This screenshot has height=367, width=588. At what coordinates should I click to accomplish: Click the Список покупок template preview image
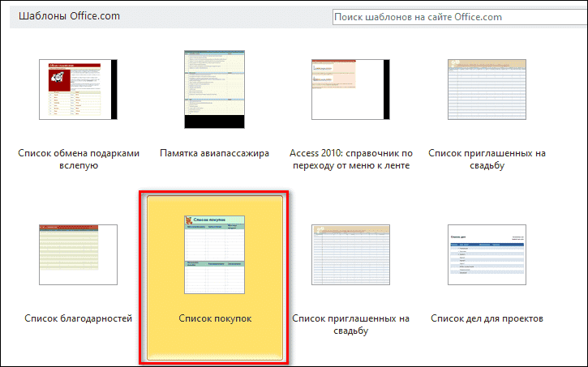coord(215,254)
